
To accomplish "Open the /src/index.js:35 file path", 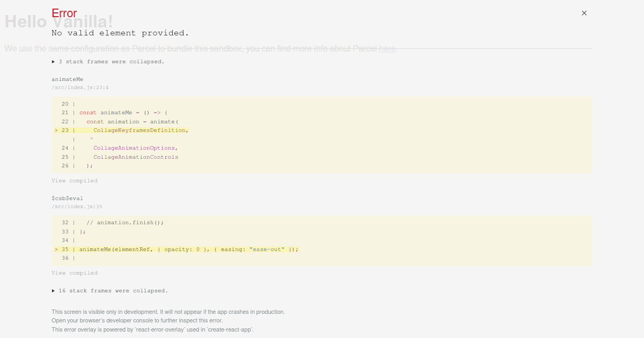I will [x=77, y=207].
